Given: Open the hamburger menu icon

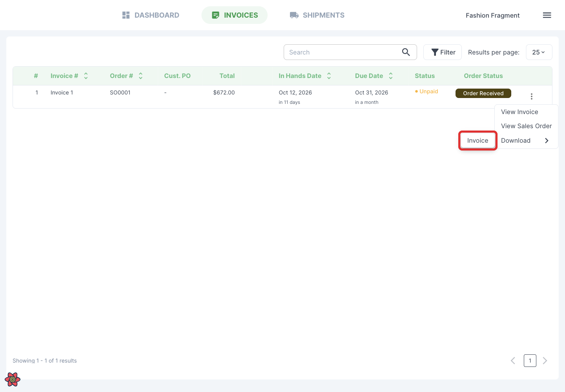Looking at the screenshot, I should point(547,15).
